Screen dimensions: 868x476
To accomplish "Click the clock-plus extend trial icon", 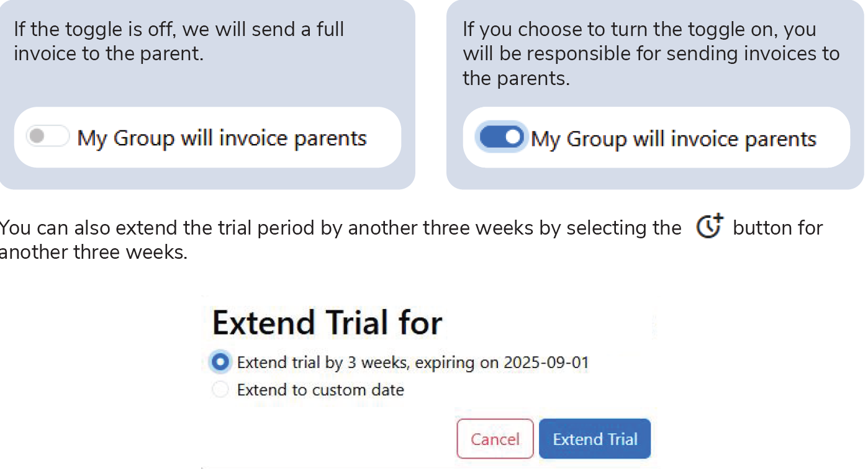I will pos(709,227).
